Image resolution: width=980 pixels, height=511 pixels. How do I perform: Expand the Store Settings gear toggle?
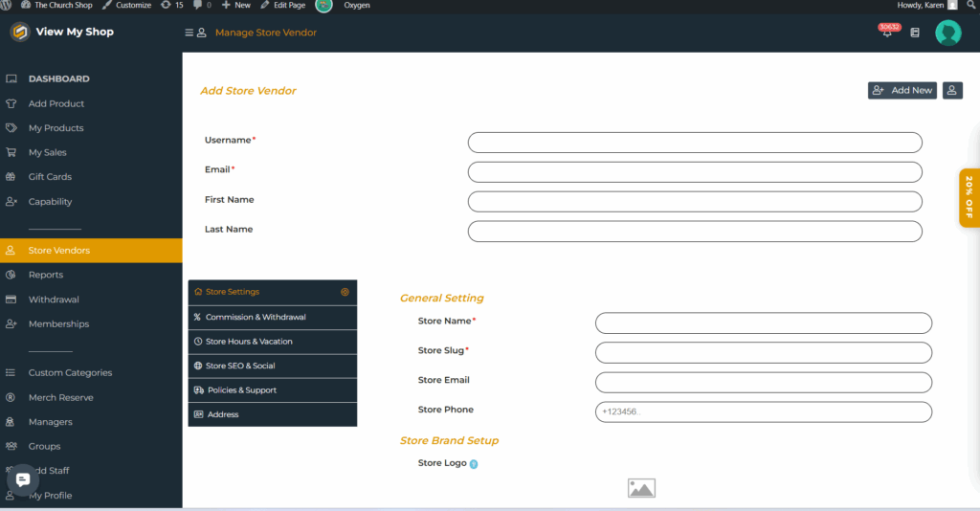coord(345,292)
